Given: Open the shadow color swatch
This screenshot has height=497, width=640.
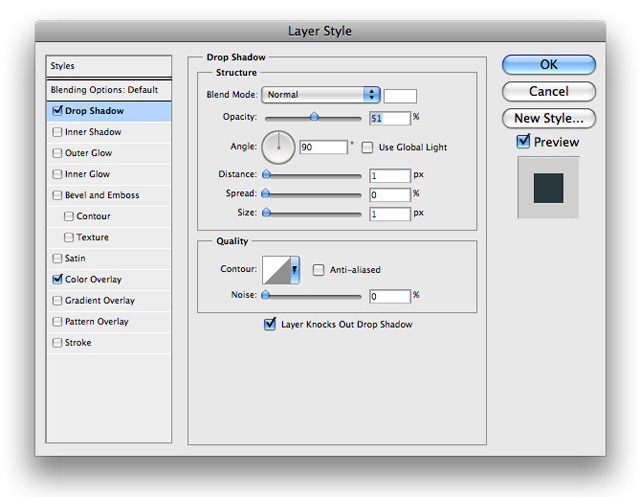Looking at the screenshot, I should pos(400,96).
